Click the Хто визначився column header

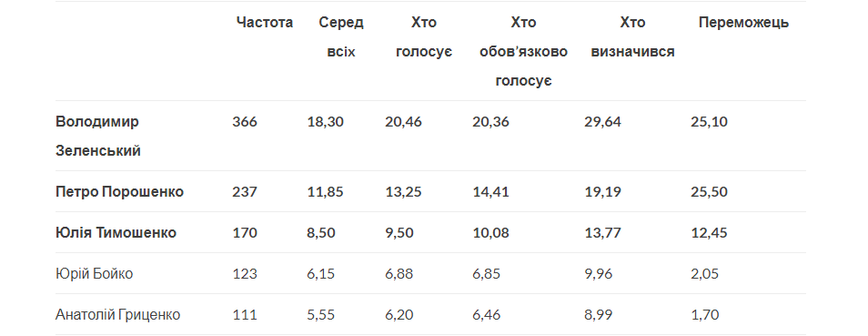(x=632, y=37)
